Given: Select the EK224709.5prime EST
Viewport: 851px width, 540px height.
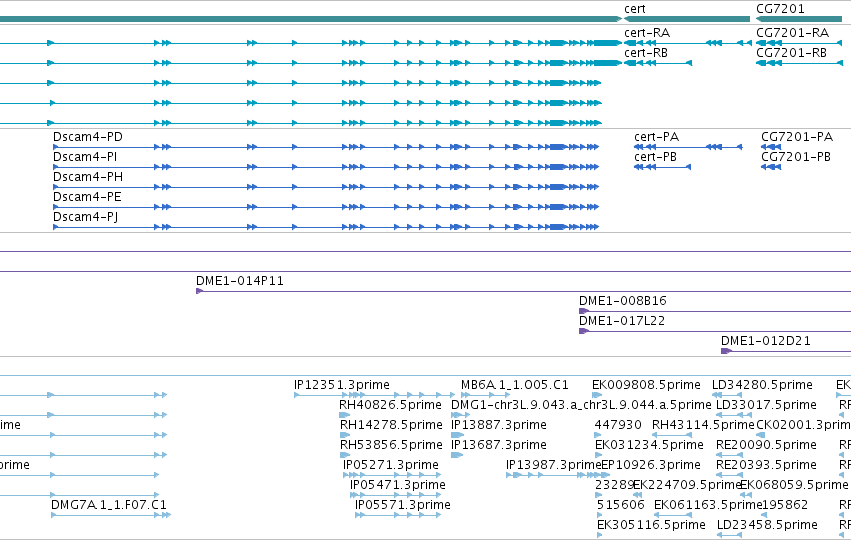Looking at the screenshot, I should click(637, 495).
